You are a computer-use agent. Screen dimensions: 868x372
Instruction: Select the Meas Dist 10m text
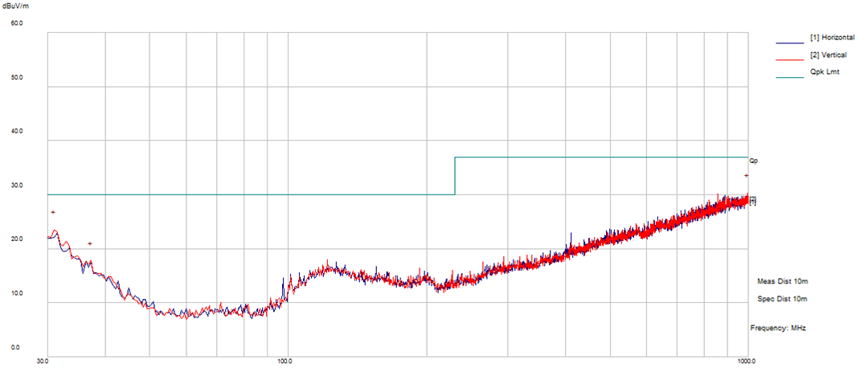tap(781, 282)
